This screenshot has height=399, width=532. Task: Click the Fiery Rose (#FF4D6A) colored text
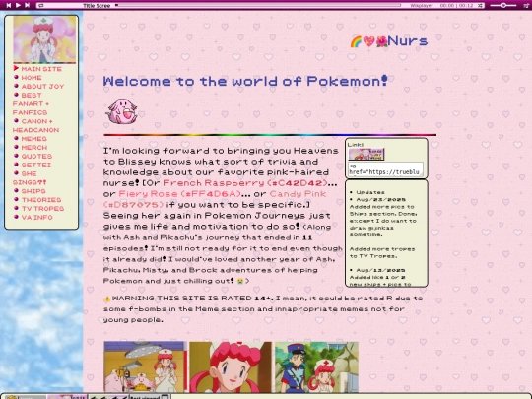(x=179, y=194)
